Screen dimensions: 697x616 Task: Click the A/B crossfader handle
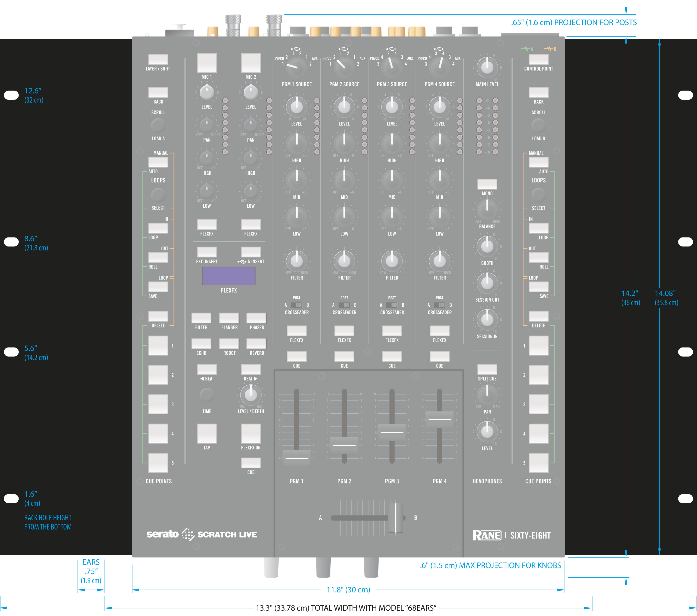[396, 518]
